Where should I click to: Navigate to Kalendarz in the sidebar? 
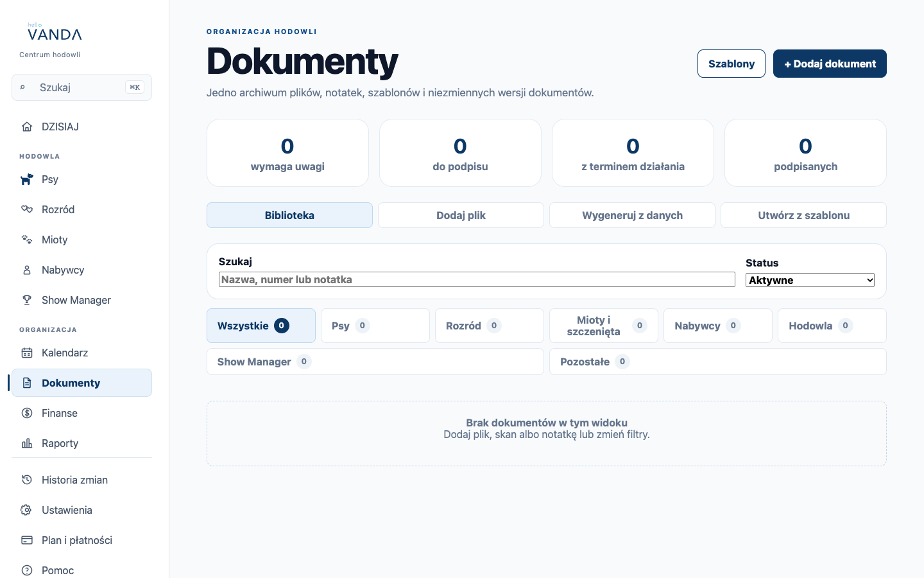coord(81,353)
